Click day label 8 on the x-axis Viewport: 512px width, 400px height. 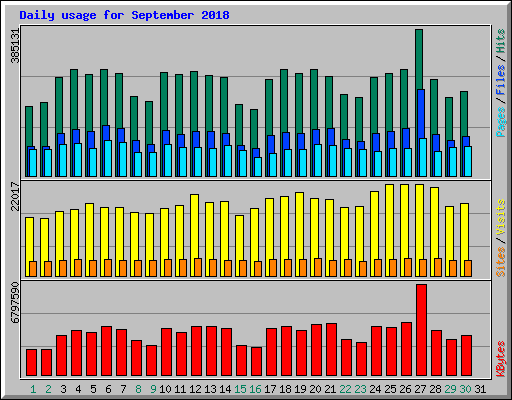(x=138, y=389)
